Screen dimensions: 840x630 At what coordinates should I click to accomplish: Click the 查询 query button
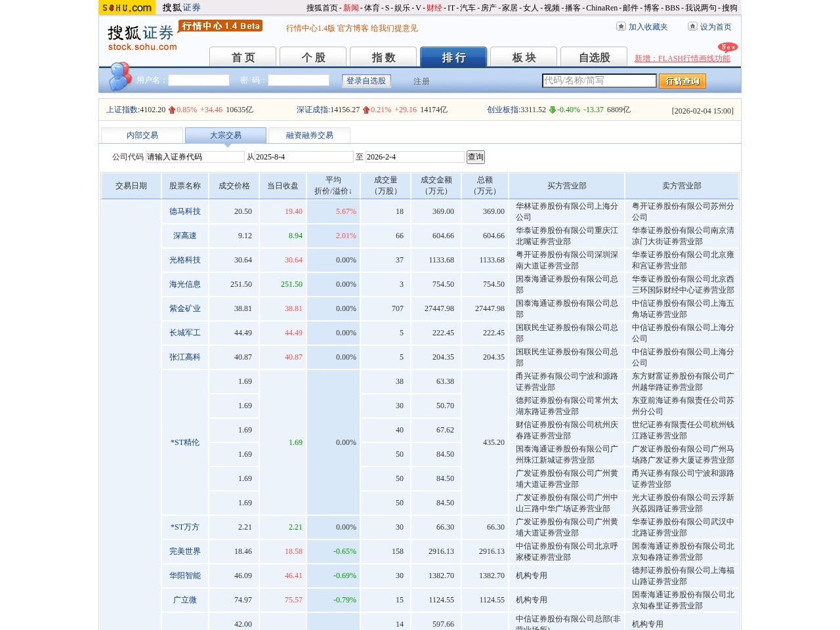pyautogui.click(x=476, y=157)
